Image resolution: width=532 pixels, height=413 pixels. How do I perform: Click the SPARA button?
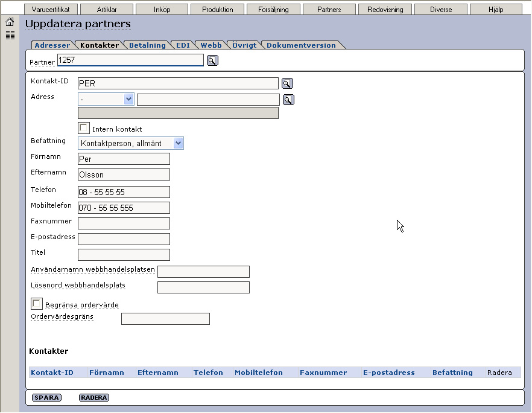pos(46,397)
